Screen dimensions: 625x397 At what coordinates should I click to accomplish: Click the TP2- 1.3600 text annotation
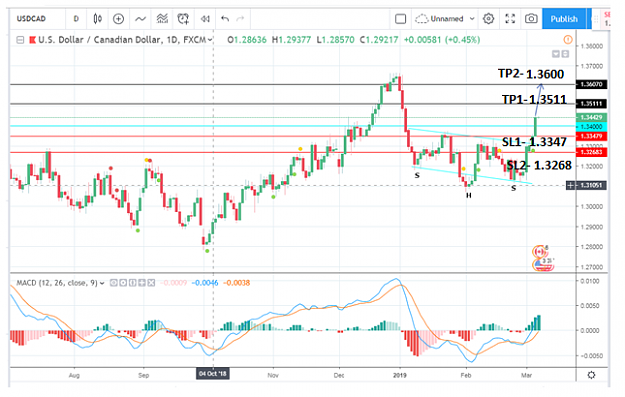point(531,74)
